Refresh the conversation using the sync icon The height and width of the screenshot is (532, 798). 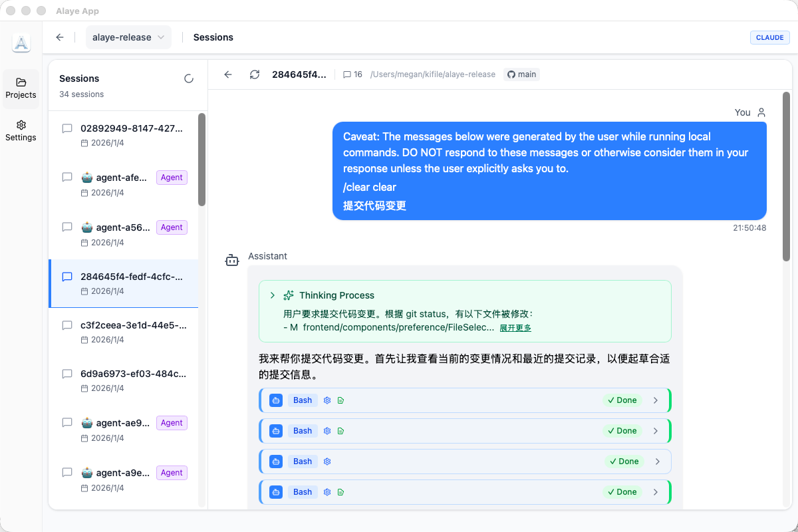[255, 74]
